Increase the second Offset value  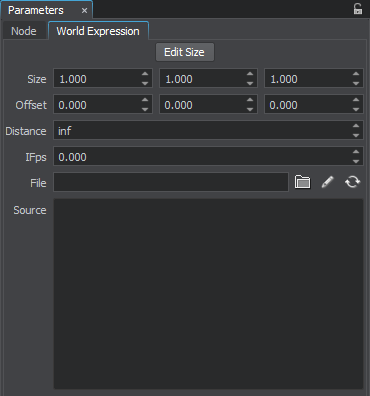250,100
